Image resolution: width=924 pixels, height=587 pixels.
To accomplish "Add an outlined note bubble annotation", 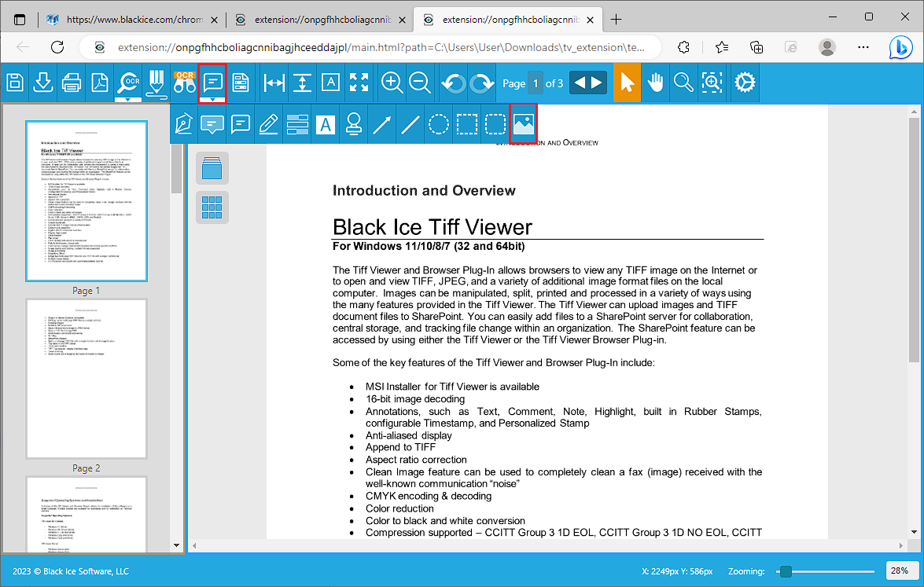I will [241, 124].
